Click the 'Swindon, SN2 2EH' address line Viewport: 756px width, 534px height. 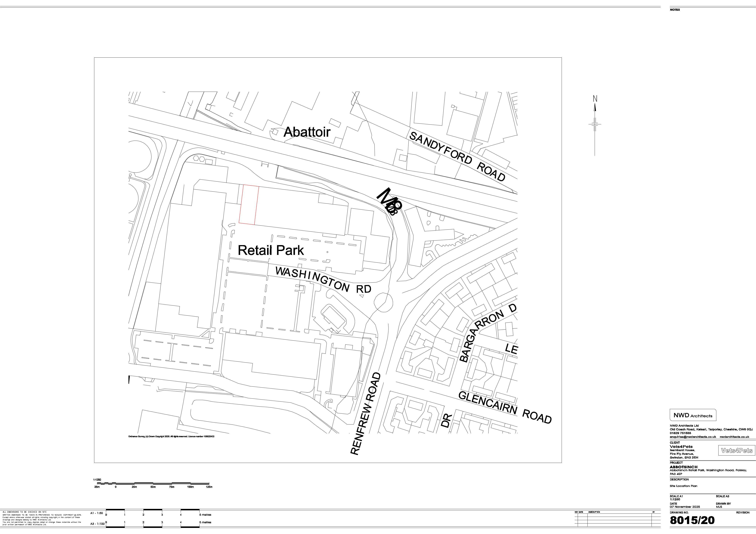point(684,458)
